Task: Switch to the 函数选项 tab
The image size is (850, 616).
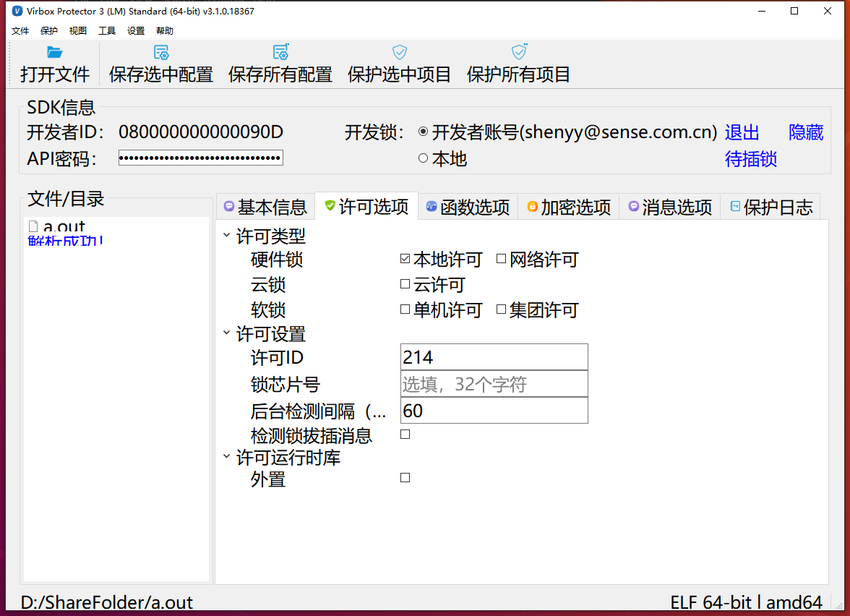Action: coord(468,207)
